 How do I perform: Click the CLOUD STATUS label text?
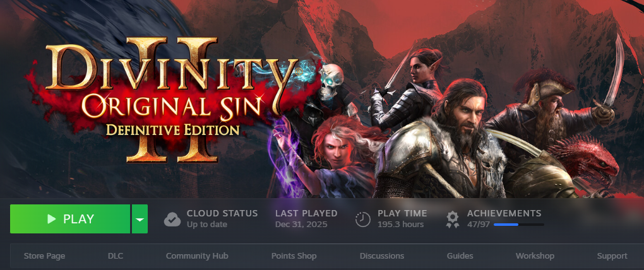point(222,213)
